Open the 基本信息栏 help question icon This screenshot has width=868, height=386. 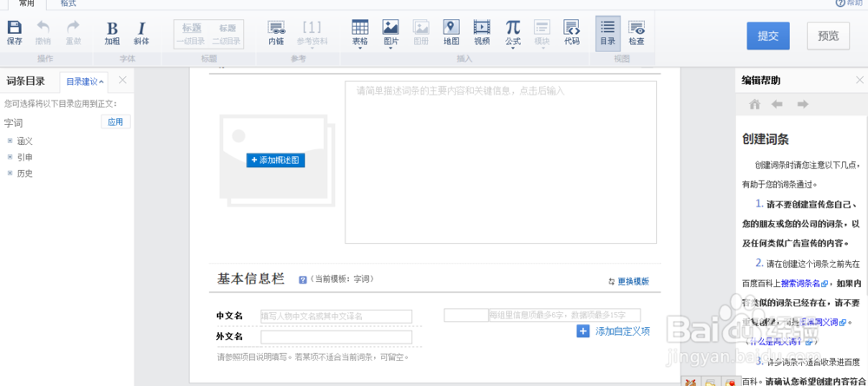coord(302,280)
